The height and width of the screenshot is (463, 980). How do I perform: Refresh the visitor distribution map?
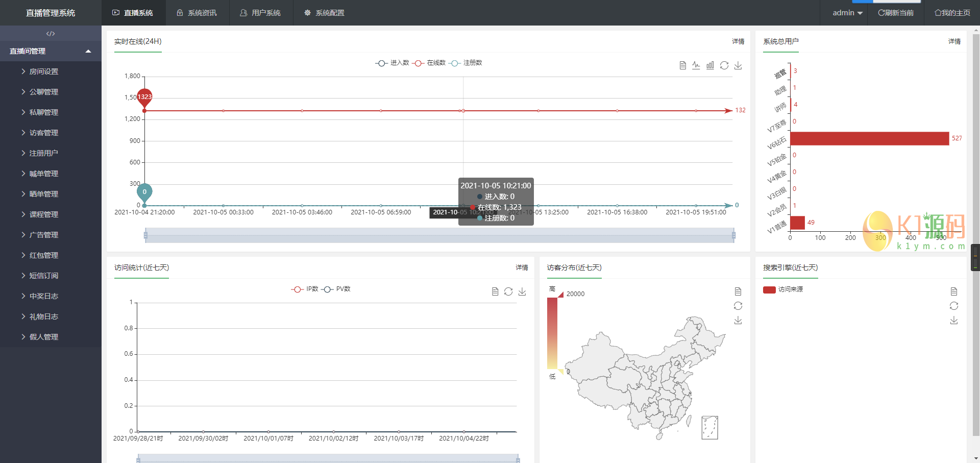click(x=738, y=306)
